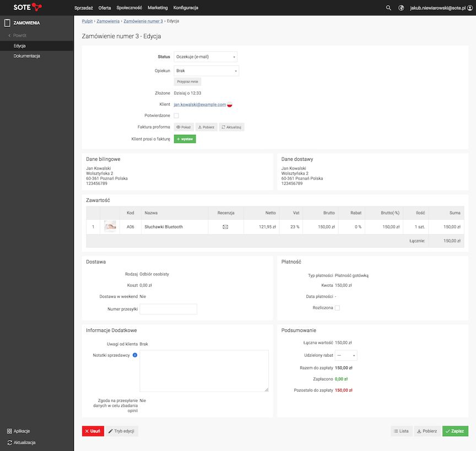Click the Numer przesyłki input field
Image resolution: width=476 pixels, height=451 pixels.
point(169,309)
